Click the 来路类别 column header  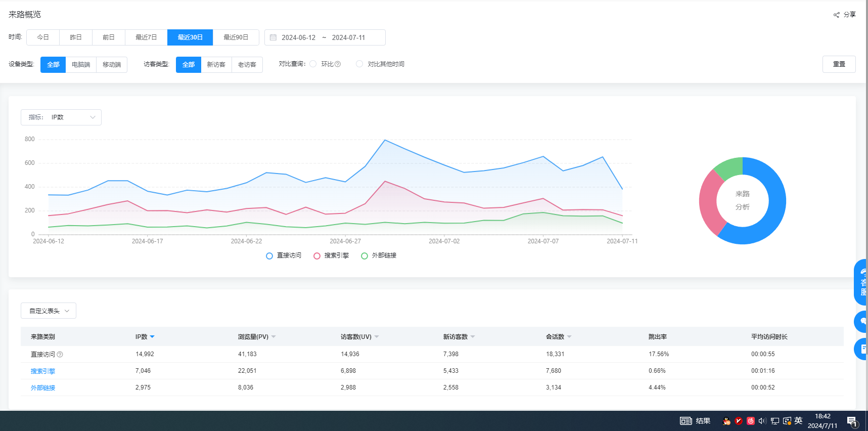(x=43, y=337)
